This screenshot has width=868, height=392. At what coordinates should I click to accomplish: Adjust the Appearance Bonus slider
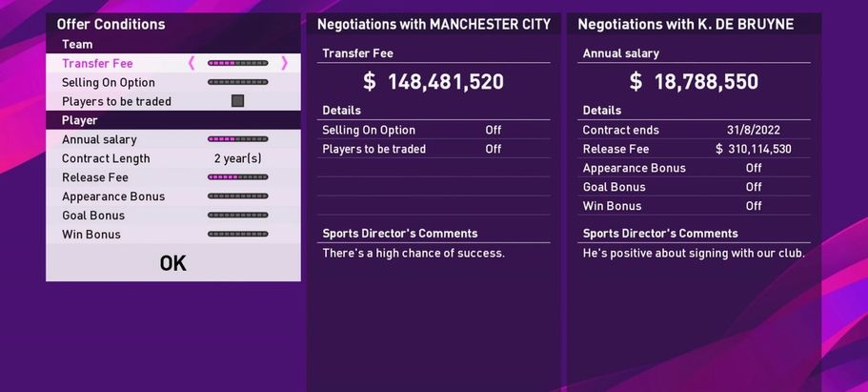[237, 196]
